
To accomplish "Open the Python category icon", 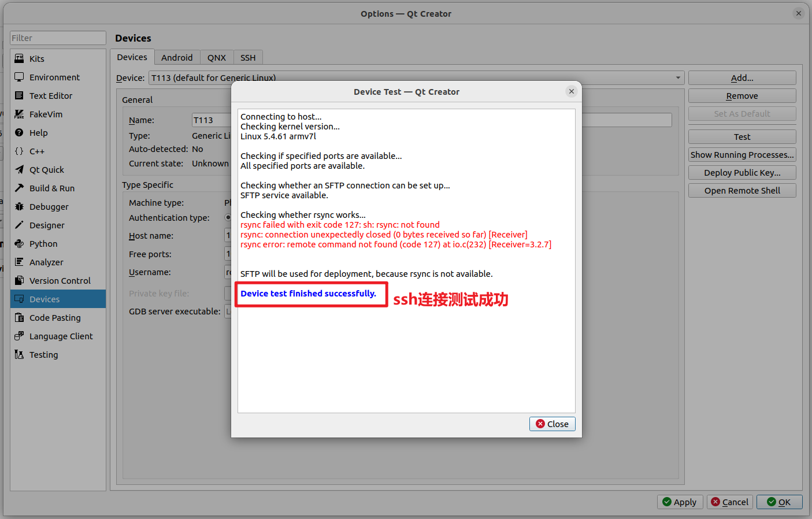I will (x=19, y=243).
